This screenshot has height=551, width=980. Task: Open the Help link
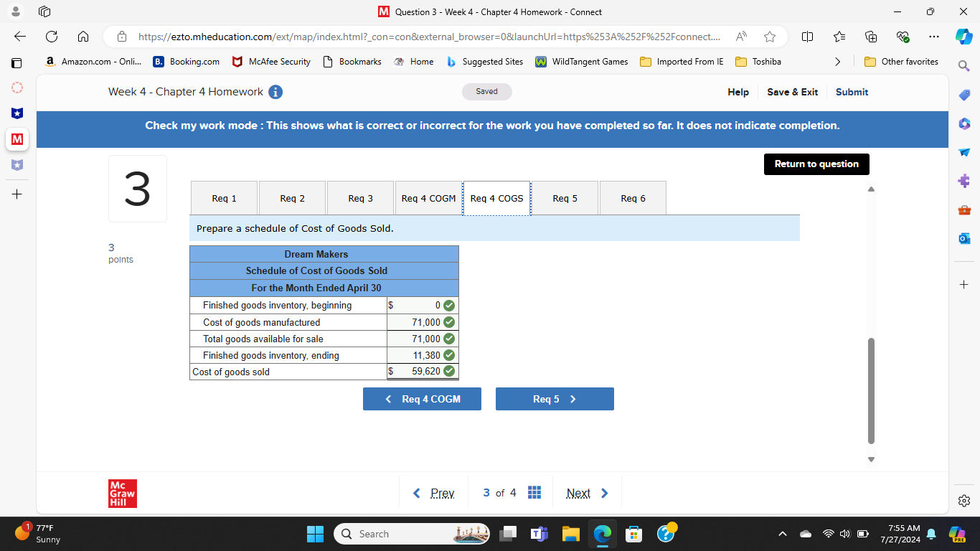[x=738, y=92]
